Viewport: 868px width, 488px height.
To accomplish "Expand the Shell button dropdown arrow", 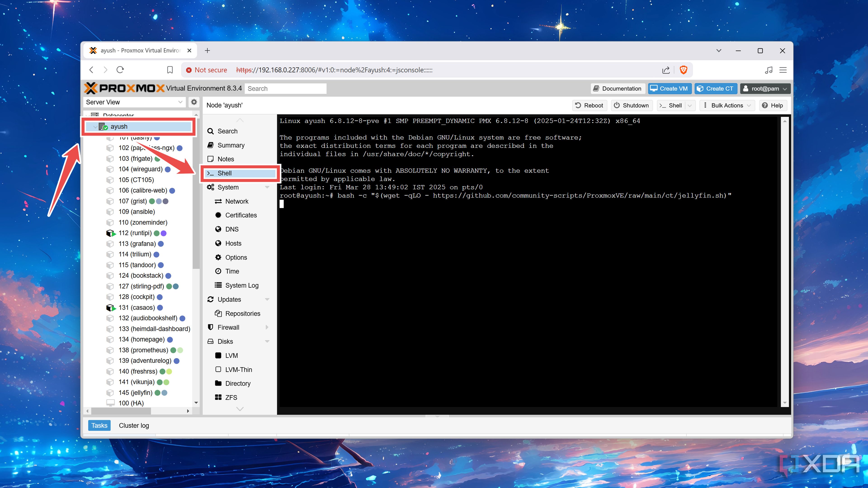I will click(690, 106).
